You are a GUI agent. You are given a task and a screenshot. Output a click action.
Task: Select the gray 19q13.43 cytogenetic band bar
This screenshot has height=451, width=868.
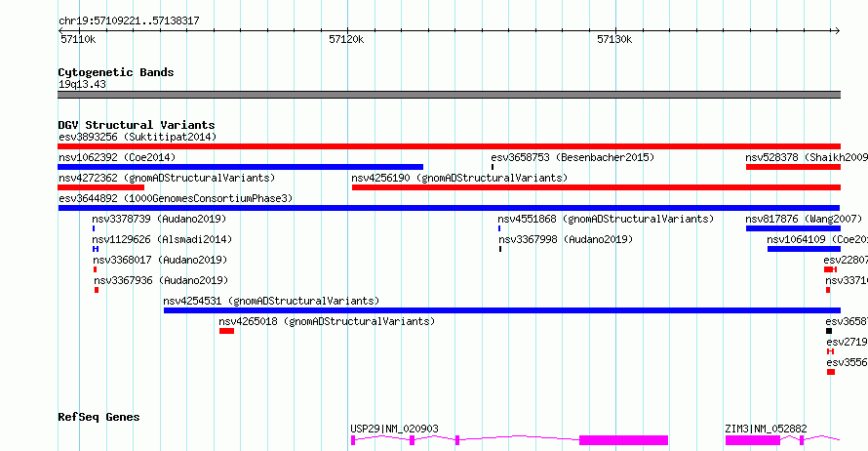coord(449,95)
